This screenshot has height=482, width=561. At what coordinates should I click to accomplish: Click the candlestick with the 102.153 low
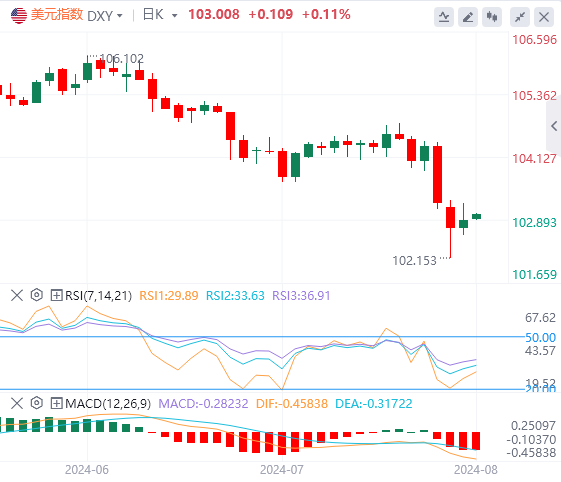tap(450, 229)
